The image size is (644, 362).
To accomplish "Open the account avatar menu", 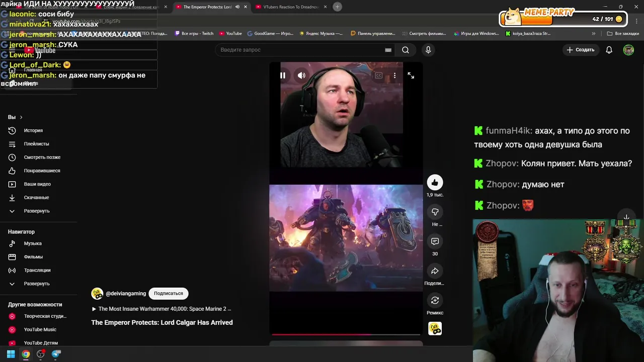I will pos(628,50).
